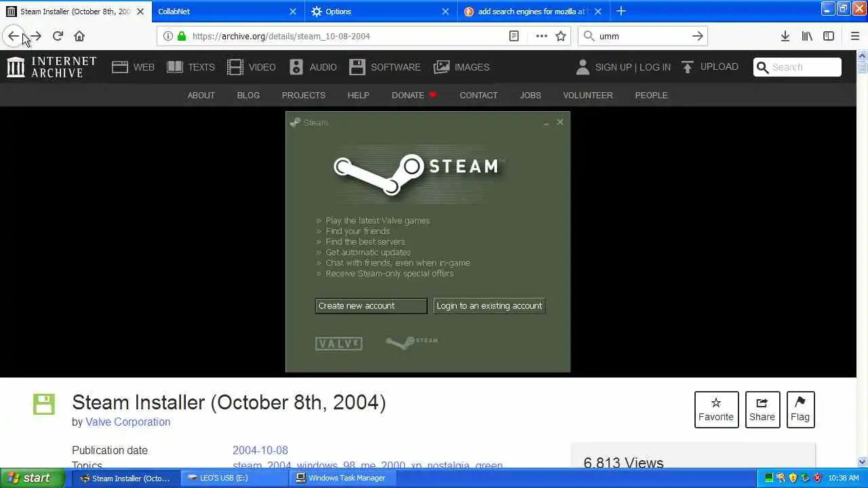868x488 pixels.
Task: Open site information icon in address bar
Action: [x=167, y=36]
